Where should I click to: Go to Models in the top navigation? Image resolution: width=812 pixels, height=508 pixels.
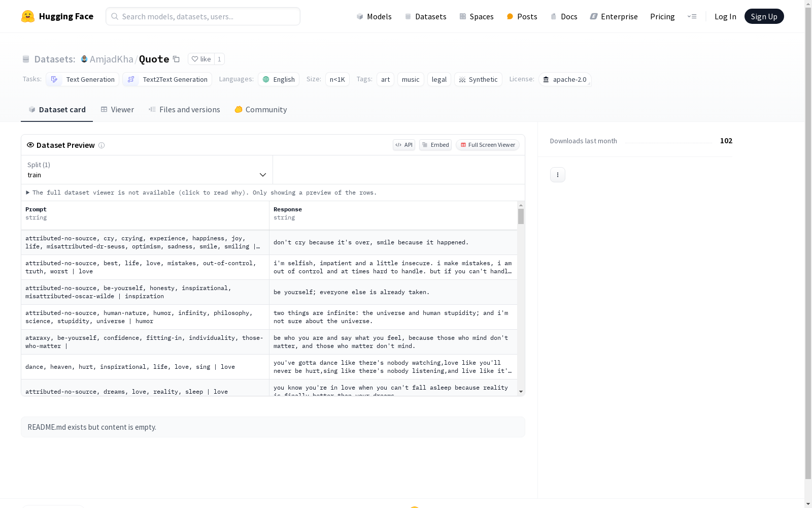pos(374,16)
